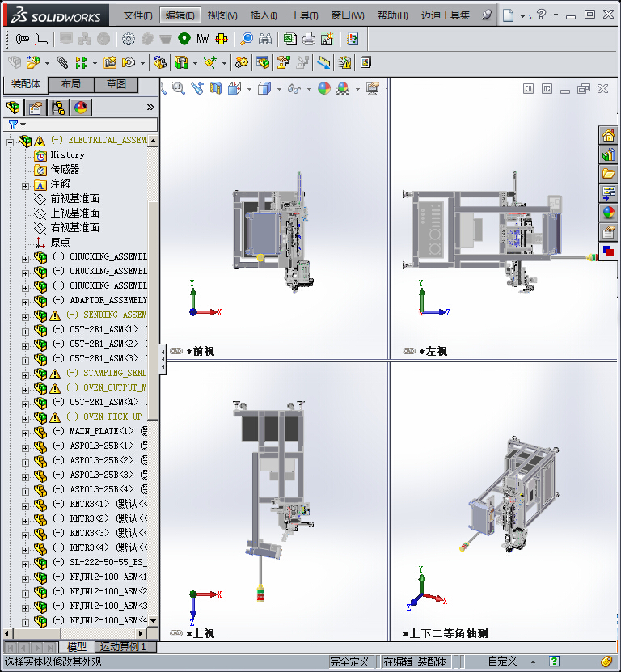Collapse the ELECTRICAL_ASSEM root node
Viewport: 621px width, 672px height.
tap(10, 142)
